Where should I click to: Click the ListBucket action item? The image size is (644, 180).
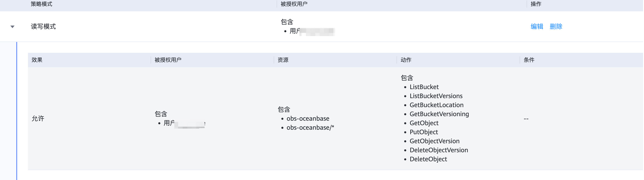click(x=424, y=87)
